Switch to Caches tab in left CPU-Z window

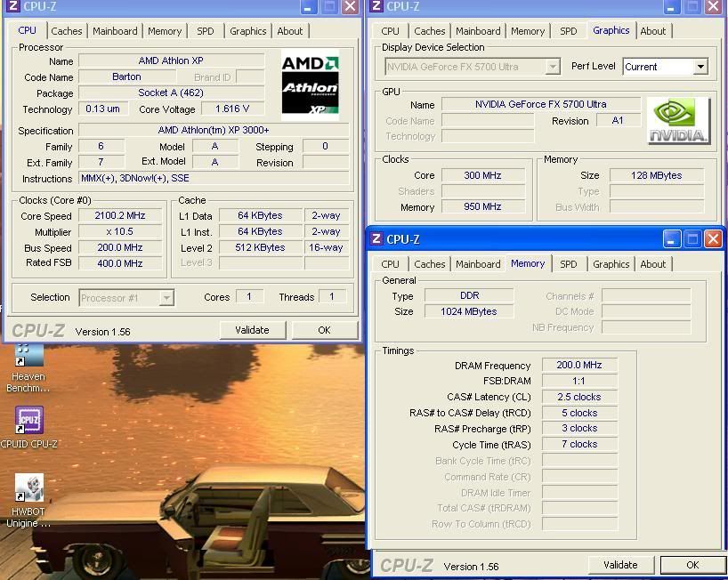pos(67,31)
